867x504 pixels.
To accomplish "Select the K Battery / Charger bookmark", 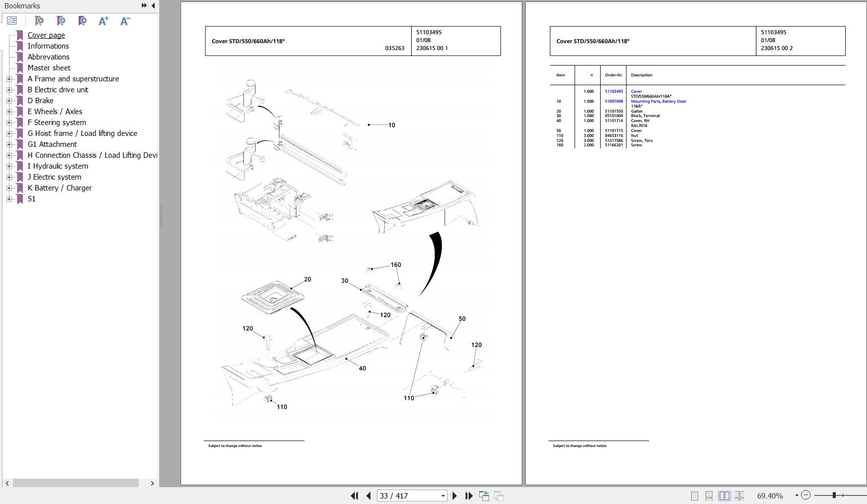I will click(60, 188).
